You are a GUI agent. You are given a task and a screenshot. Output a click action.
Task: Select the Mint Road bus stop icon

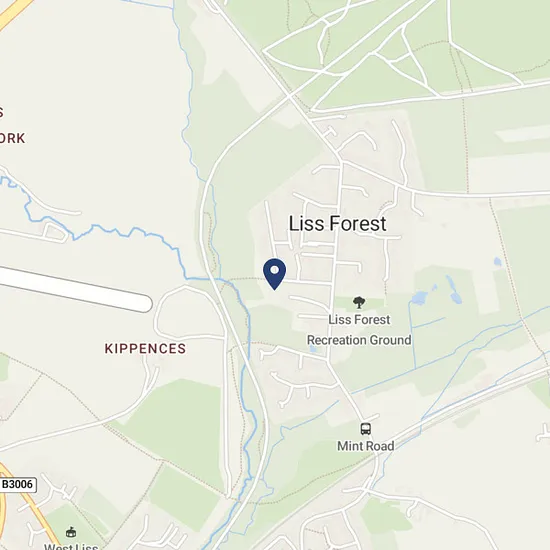click(365, 429)
